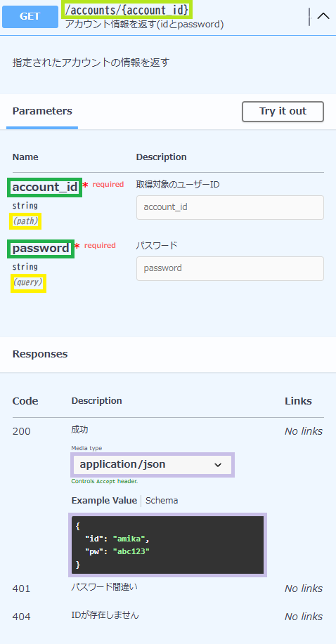
Task: Click the 401 response code
Action: coord(21,589)
